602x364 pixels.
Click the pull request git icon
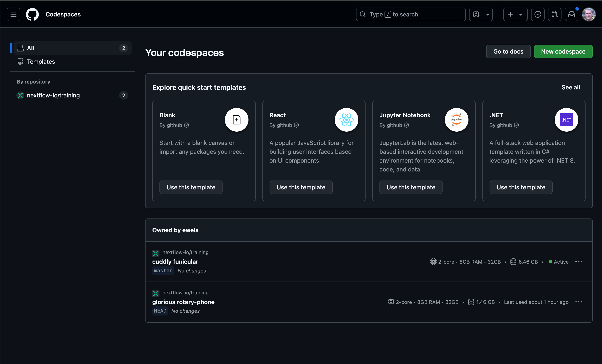tap(555, 14)
